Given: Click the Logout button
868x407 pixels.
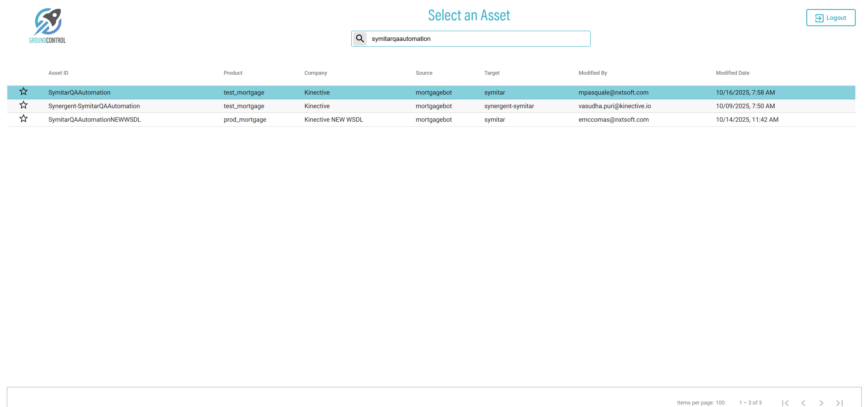Looking at the screenshot, I should [830, 18].
